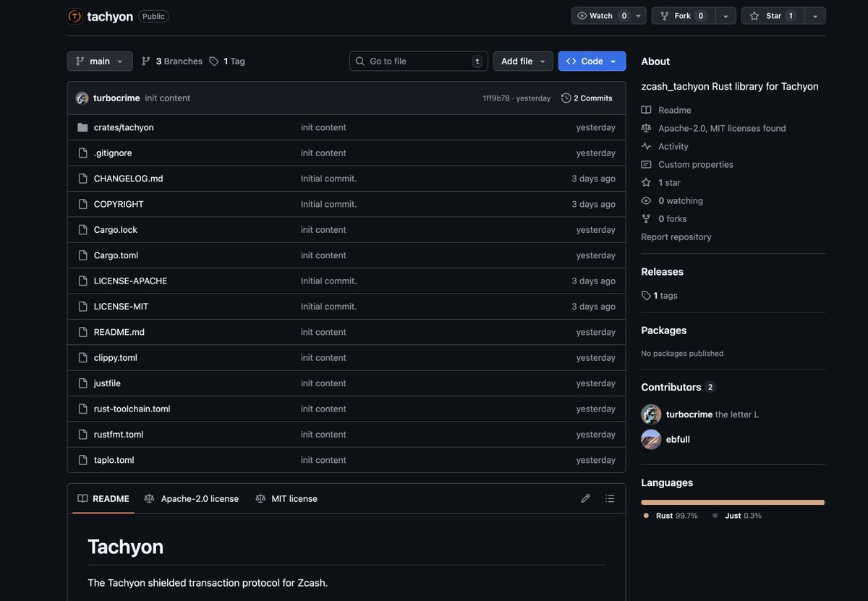The image size is (868, 601).
Task: Click the tachyon repository name
Action: point(110,16)
